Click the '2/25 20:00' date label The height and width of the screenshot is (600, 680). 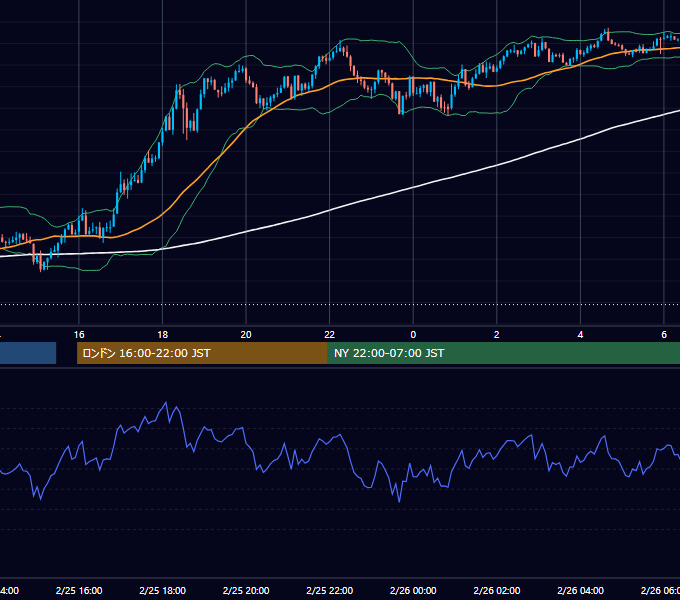(x=246, y=590)
